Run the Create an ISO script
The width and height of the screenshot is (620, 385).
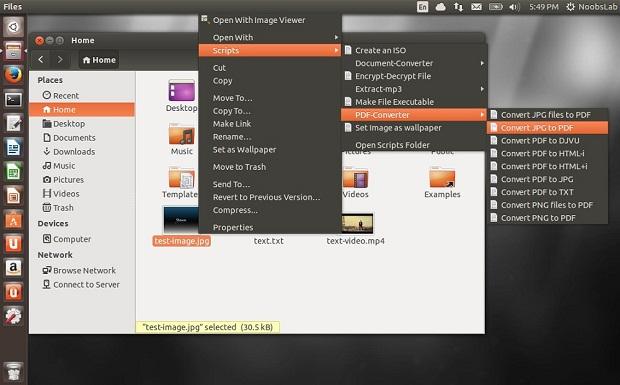(414, 51)
